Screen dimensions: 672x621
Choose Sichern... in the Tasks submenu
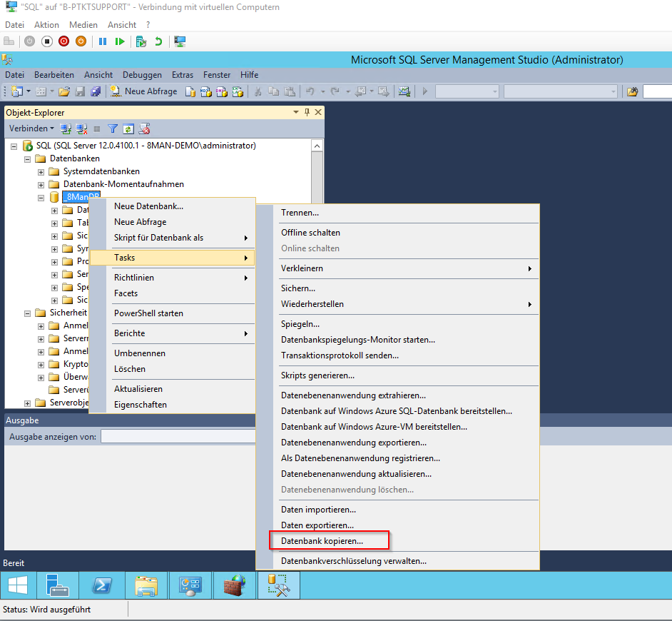click(x=298, y=288)
